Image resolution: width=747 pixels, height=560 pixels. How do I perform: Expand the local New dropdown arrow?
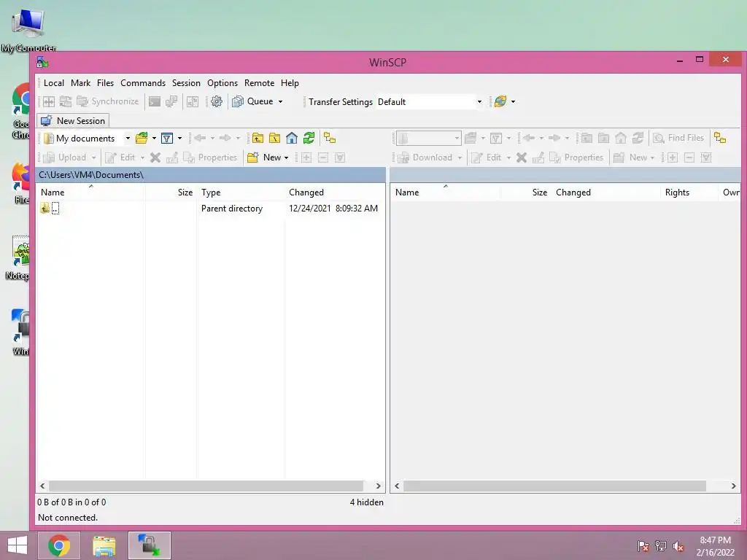pyautogui.click(x=286, y=157)
